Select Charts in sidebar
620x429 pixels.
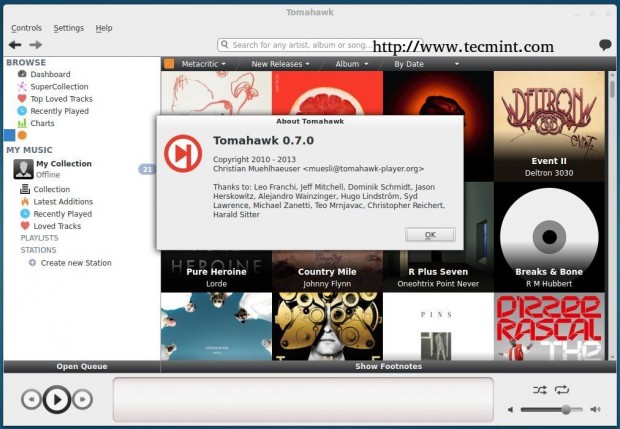point(42,123)
